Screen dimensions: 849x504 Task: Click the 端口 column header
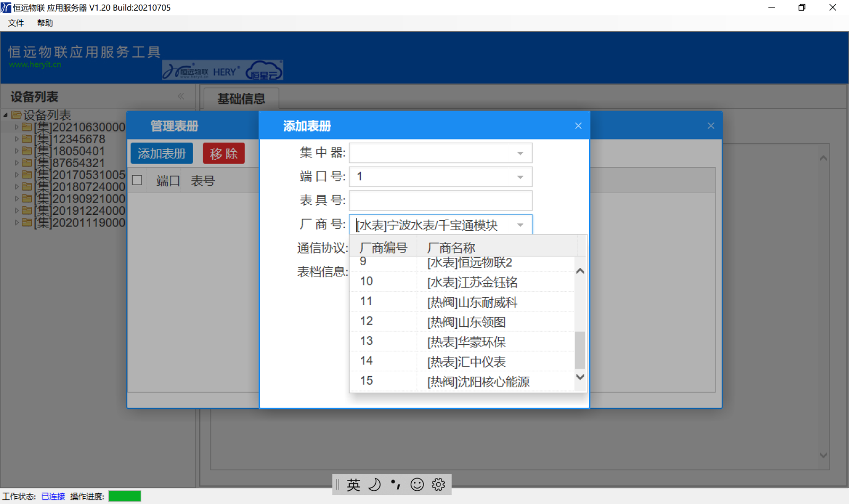(x=168, y=181)
